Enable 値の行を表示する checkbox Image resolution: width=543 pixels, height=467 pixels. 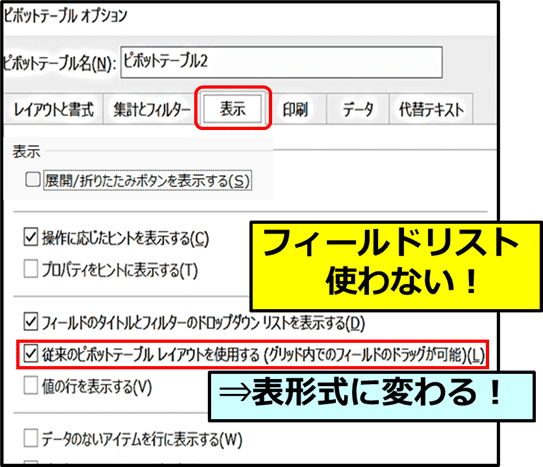[x=31, y=386]
